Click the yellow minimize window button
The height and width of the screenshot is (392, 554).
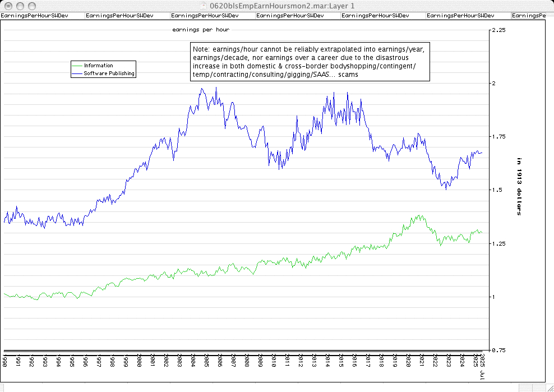coord(18,5)
